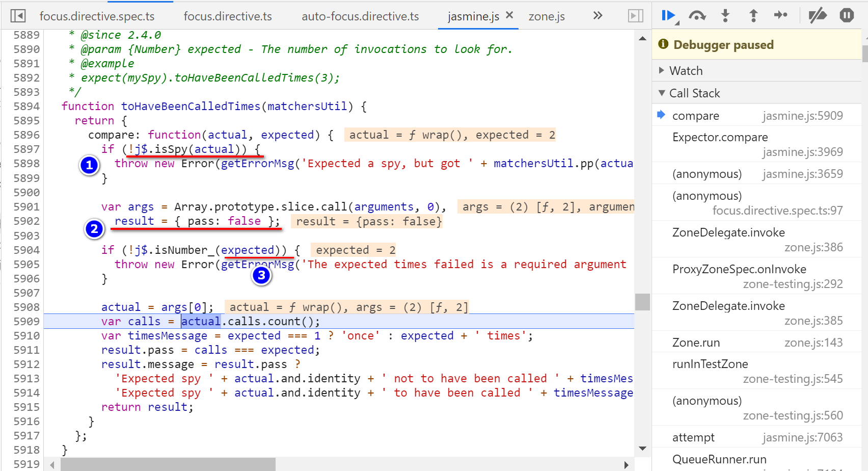Deactivate breakpoints
The width and height of the screenshot is (868, 471).
point(818,16)
